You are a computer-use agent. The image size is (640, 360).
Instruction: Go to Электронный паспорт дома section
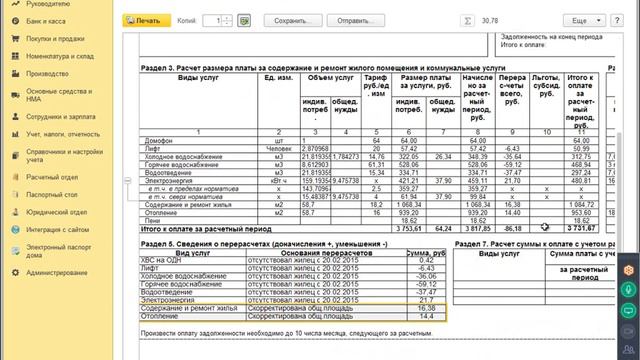58,251
